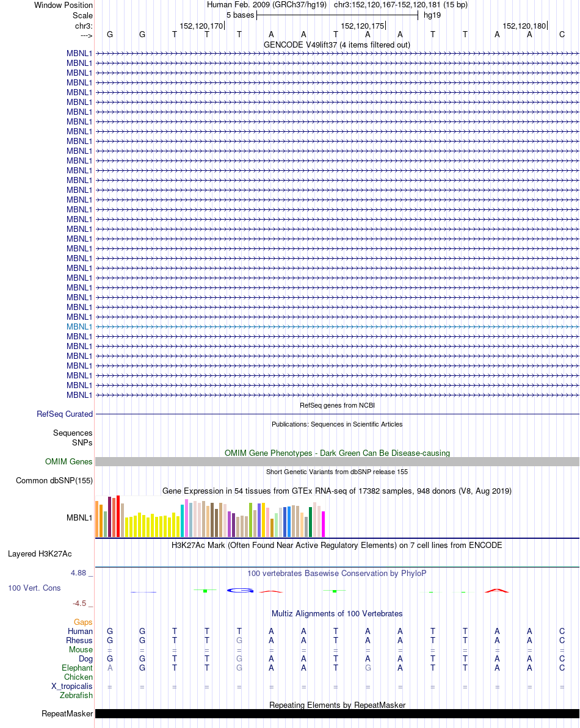The width and height of the screenshot is (580, 728).
Task: Click the "Dog" species label
Action: (86, 659)
